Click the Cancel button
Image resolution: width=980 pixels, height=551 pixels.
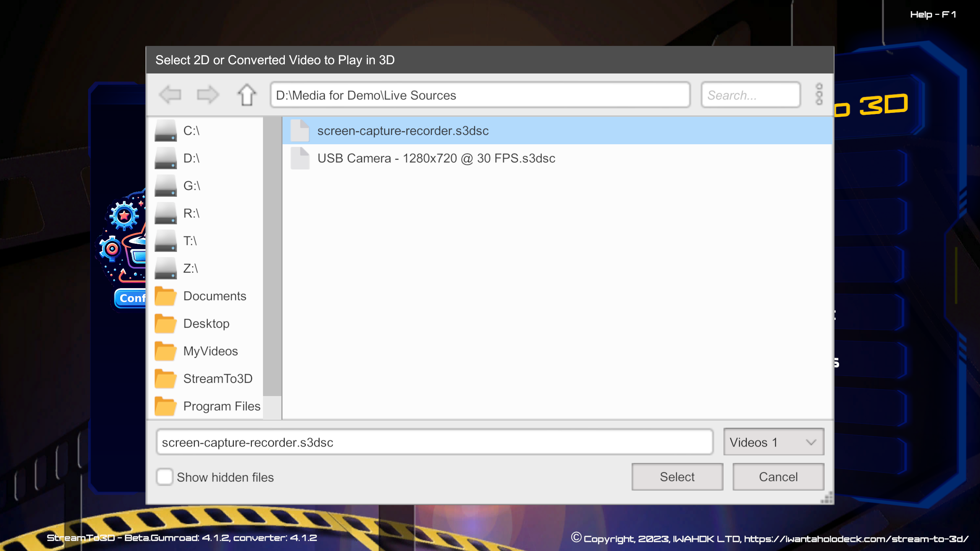click(x=778, y=477)
